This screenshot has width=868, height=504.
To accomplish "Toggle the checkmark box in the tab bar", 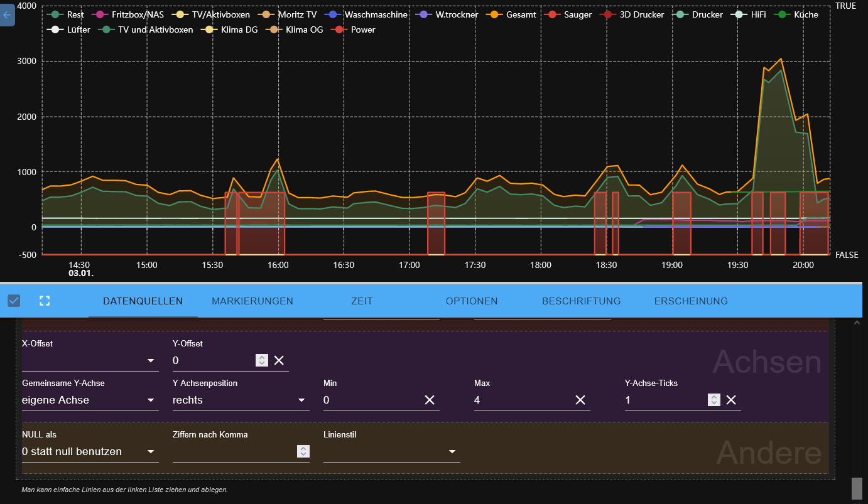I will [x=14, y=301].
